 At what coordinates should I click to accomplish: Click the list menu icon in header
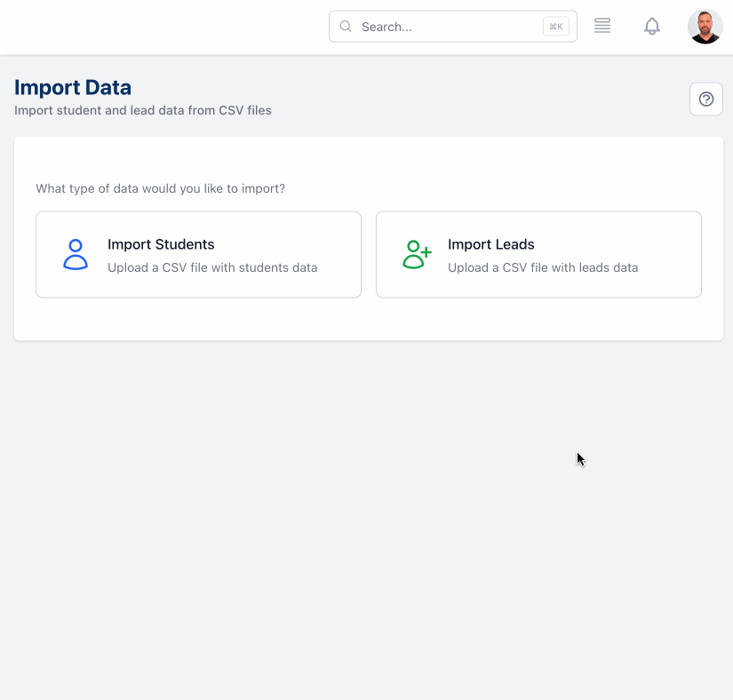602,26
